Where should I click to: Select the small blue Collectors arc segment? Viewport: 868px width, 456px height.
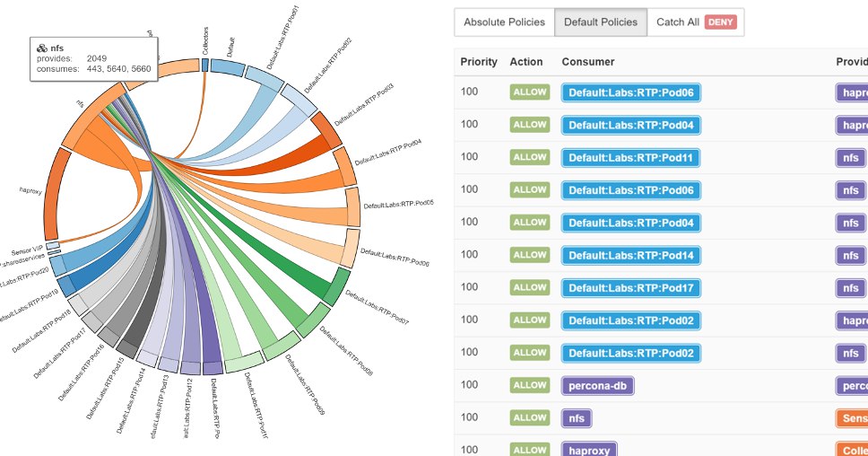tap(204, 65)
